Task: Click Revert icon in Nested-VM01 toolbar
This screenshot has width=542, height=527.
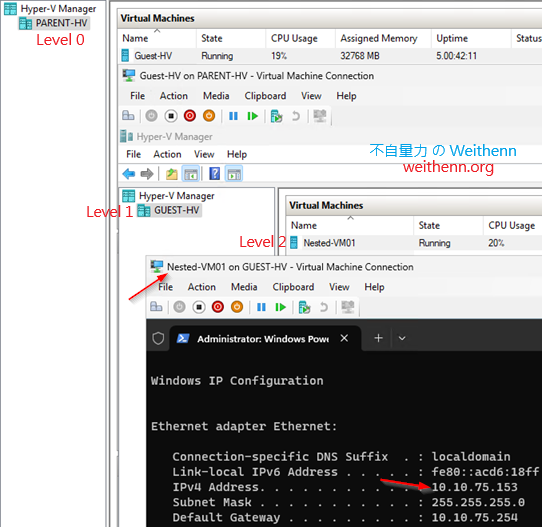Action: tap(324, 307)
